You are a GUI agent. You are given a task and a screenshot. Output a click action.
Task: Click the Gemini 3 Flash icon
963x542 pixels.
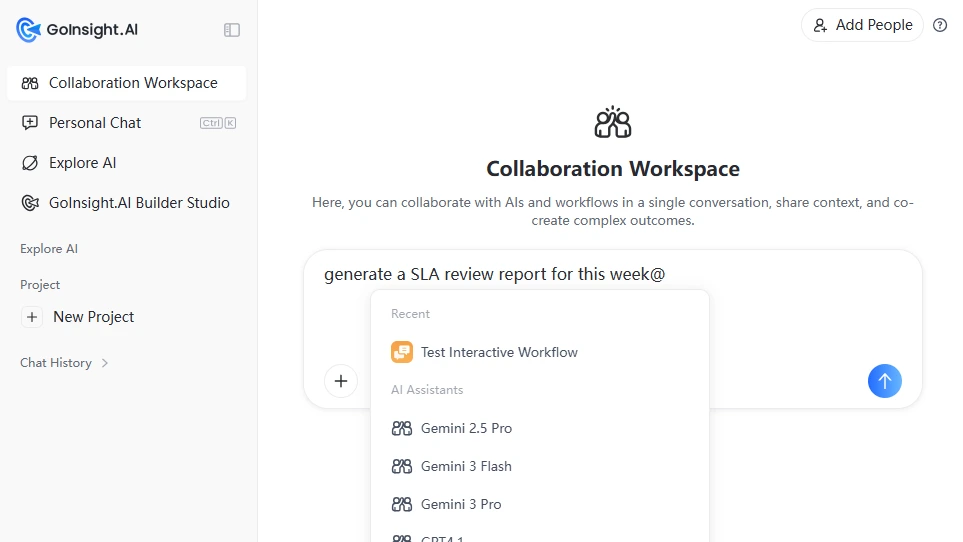click(402, 467)
